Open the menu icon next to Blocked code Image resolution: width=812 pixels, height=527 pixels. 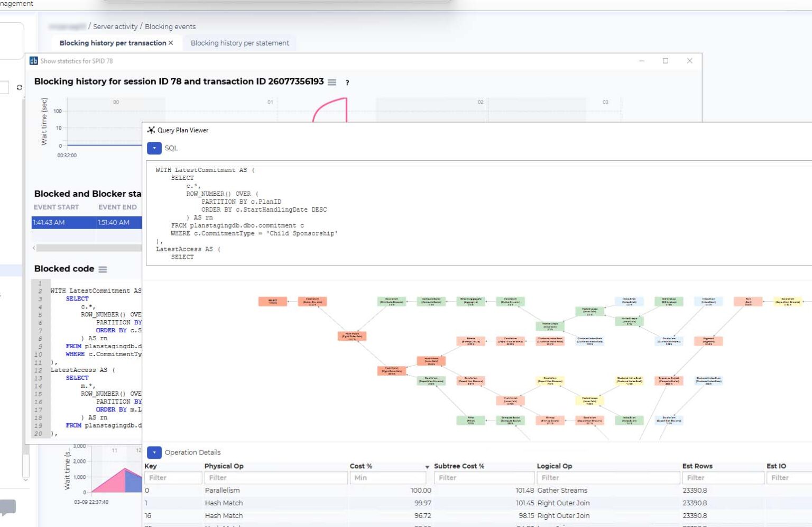coord(103,269)
